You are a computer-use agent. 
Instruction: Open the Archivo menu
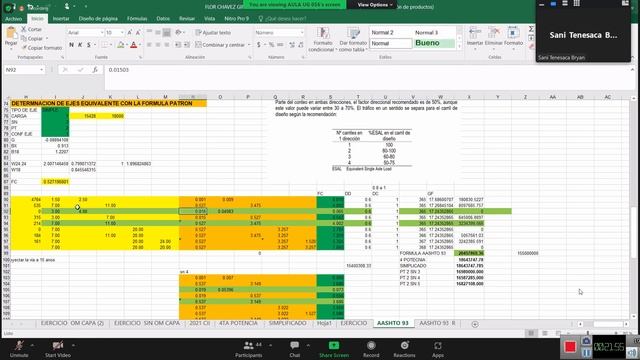point(13,19)
